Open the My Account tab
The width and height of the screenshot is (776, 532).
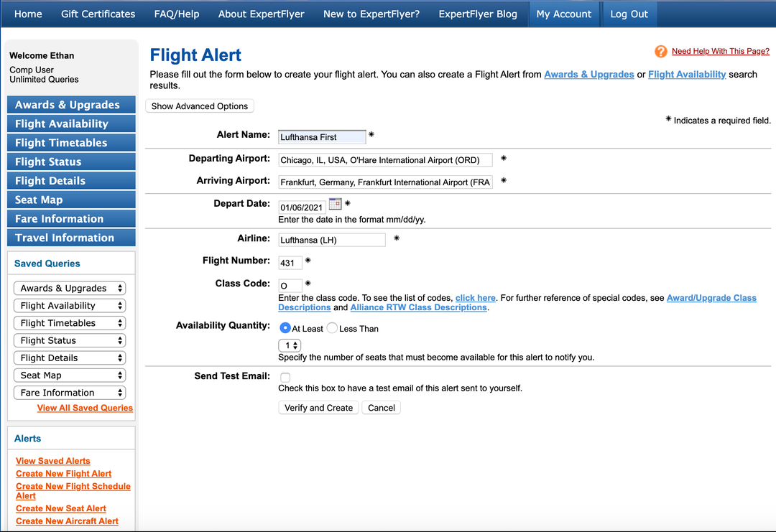pos(564,14)
